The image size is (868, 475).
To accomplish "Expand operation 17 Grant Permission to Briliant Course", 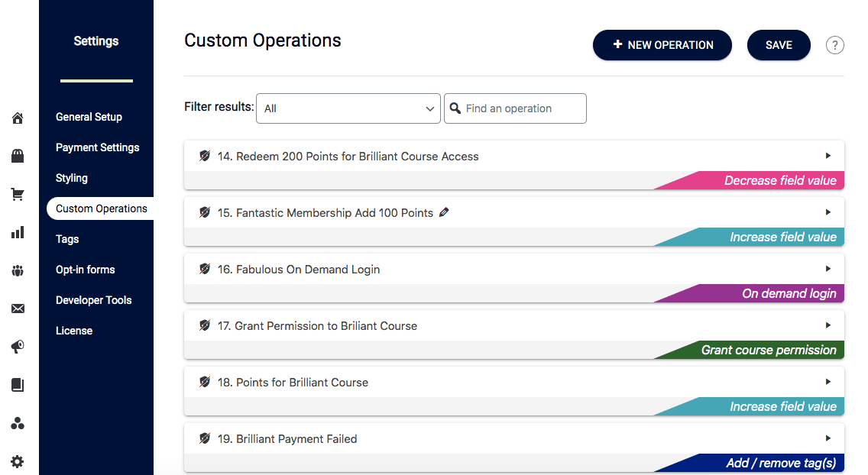I will [828, 325].
